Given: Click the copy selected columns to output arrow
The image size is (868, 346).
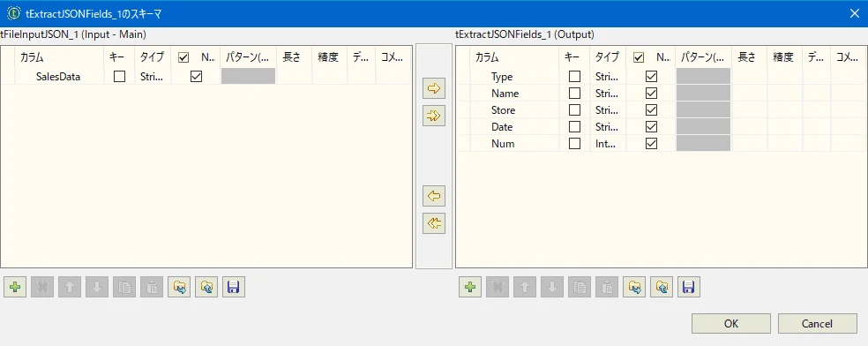Looking at the screenshot, I should [x=434, y=88].
